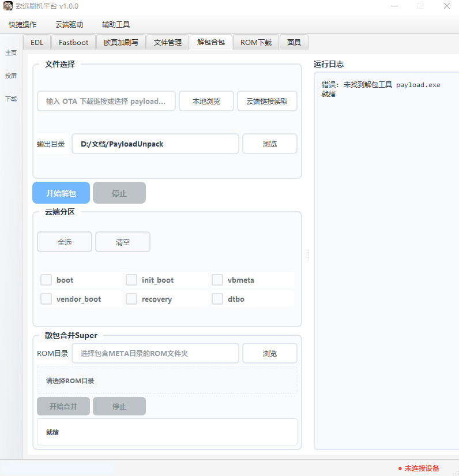The width and height of the screenshot is (459, 476).
Task: Click the 停止 button beside 开始合并
Action: click(119, 406)
